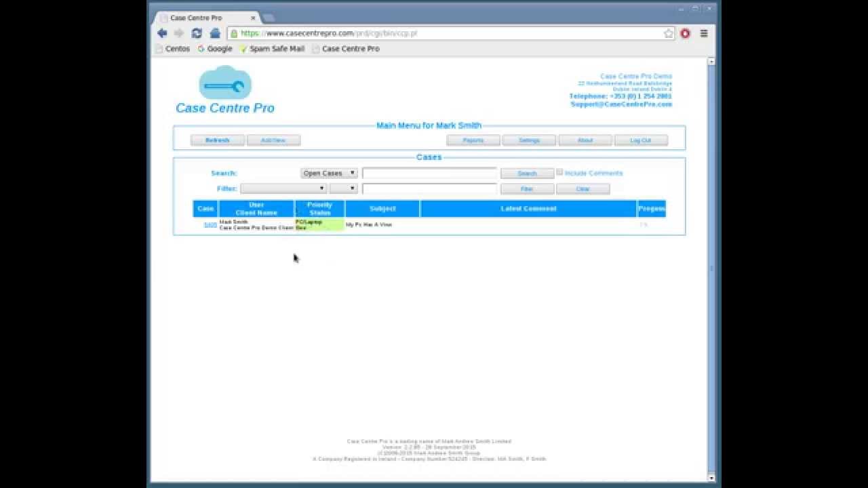868x488 pixels.
Task: Click the Clear button
Action: click(x=583, y=189)
